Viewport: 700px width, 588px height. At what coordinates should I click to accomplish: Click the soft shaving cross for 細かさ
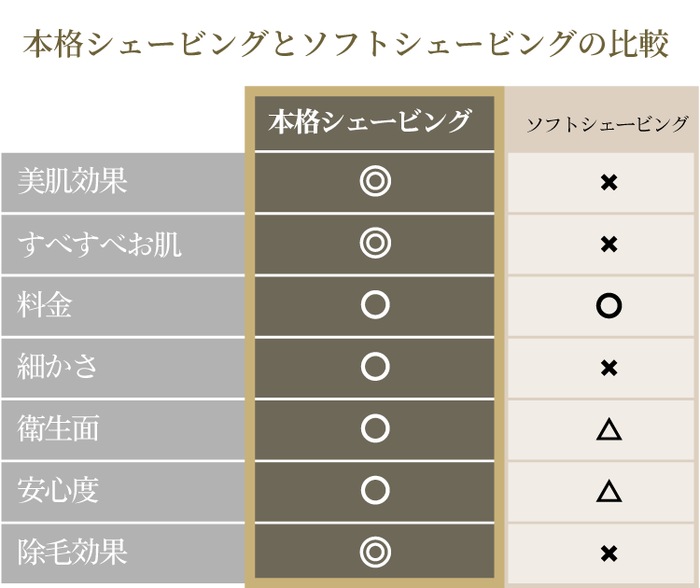point(609,368)
